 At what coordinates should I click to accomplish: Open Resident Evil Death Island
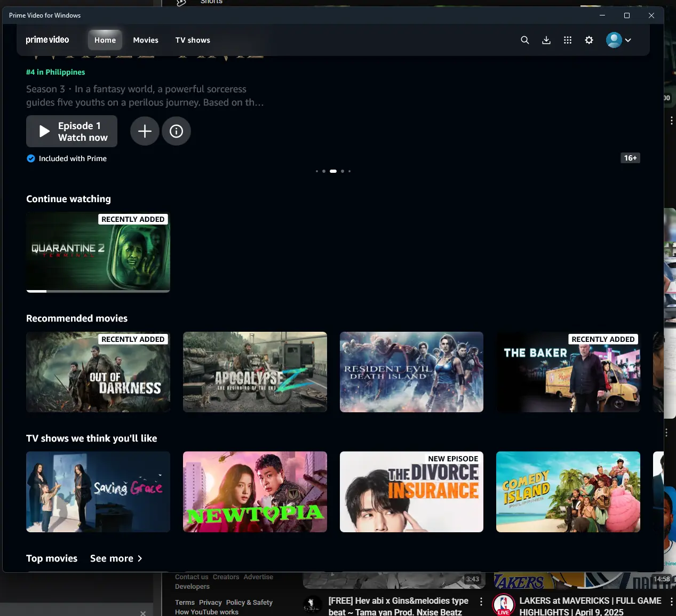411,372
